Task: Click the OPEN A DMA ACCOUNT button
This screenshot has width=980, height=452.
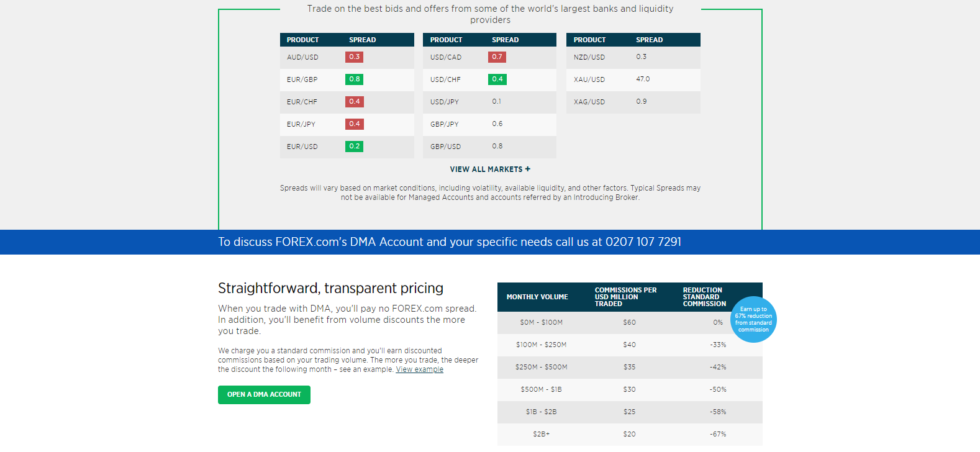Action: [264, 395]
